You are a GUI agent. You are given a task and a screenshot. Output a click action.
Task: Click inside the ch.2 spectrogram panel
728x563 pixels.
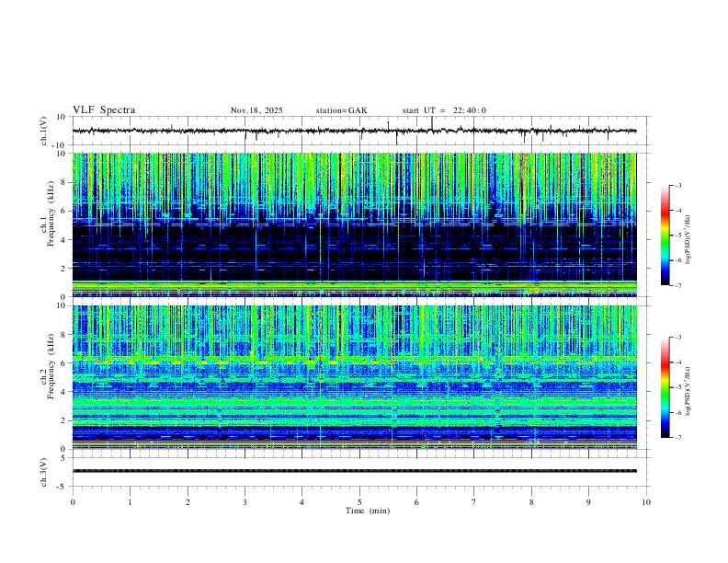click(x=354, y=377)
